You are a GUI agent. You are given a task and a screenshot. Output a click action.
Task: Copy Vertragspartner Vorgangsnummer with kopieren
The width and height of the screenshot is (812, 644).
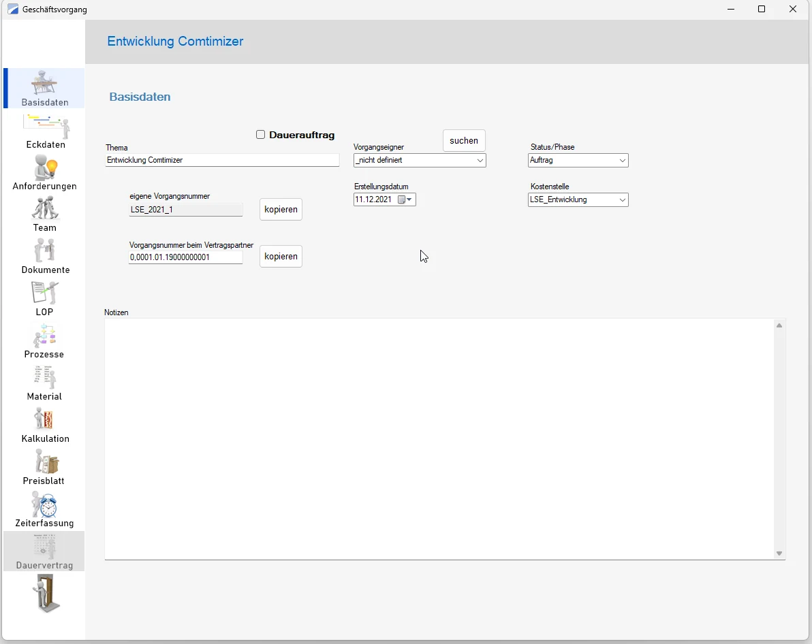(281, 256)
